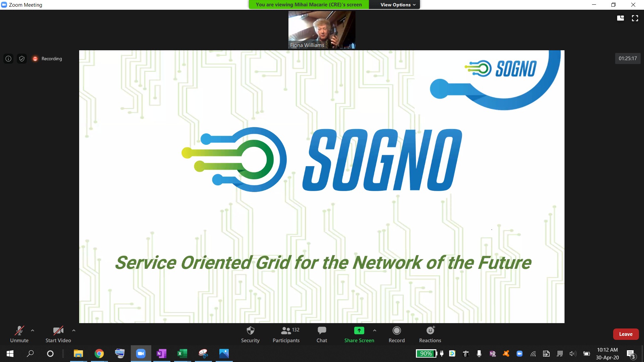Screen dimensions: 644x362
Task: Open OneNote from taskbar
Action: 162,354
